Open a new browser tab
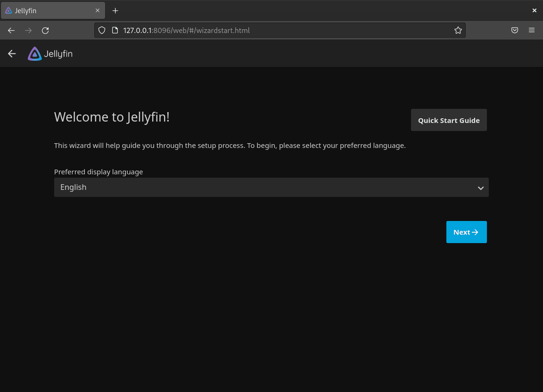Viewport: 543px width, 392px height. point(115,10)
